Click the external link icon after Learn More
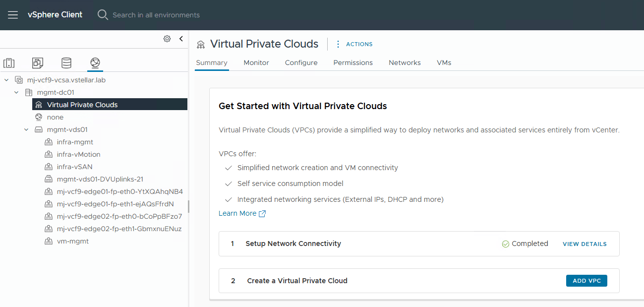The image size is (644, 307). pos(263,214)
